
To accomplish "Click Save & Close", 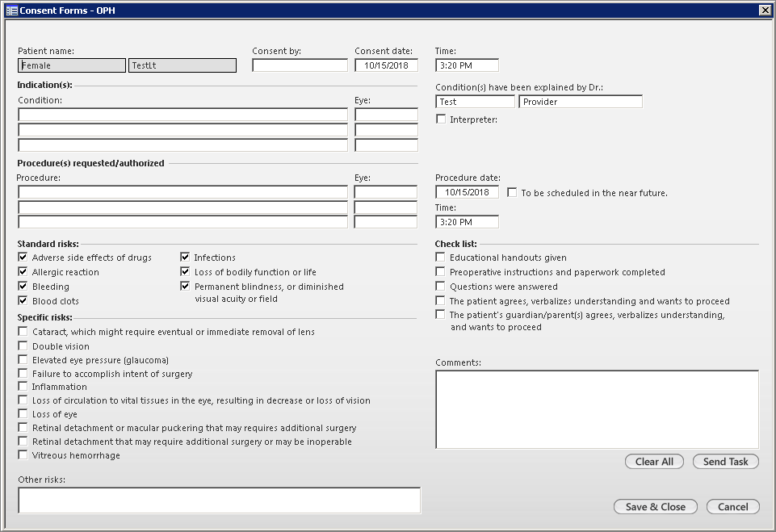I will pyautogui.click(x=655, y=506).
